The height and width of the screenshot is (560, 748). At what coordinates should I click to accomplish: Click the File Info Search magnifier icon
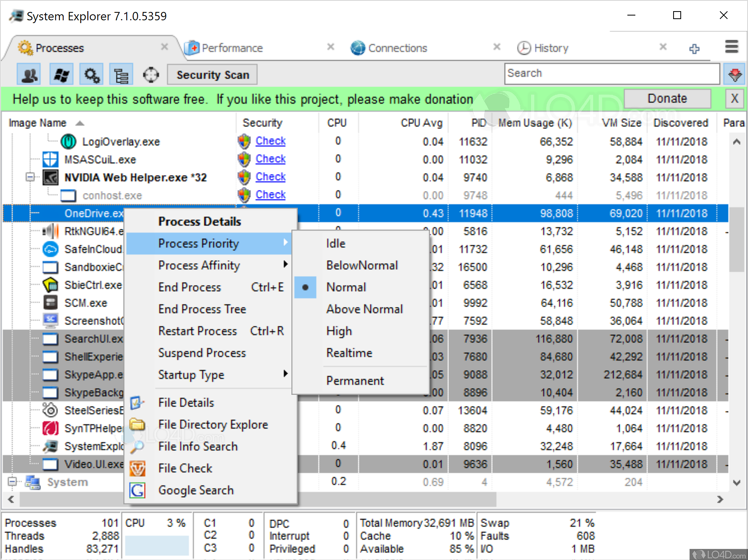[x=137, y=446]
